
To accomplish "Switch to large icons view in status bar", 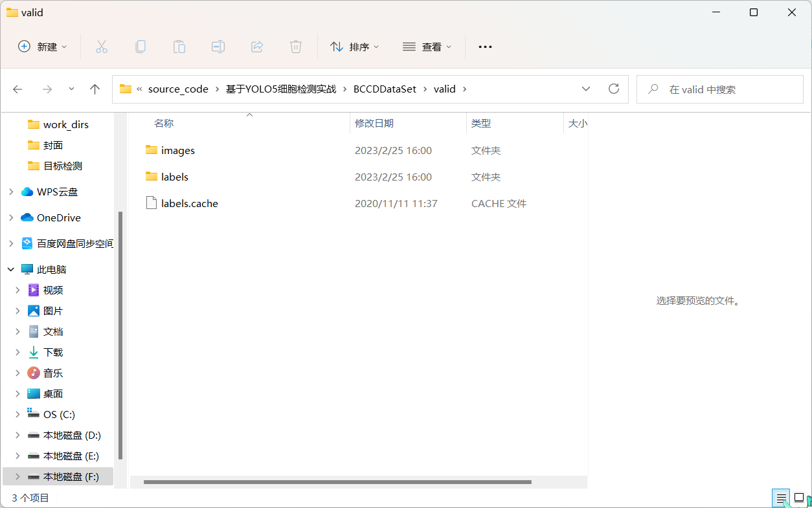I will pos(799,498).
